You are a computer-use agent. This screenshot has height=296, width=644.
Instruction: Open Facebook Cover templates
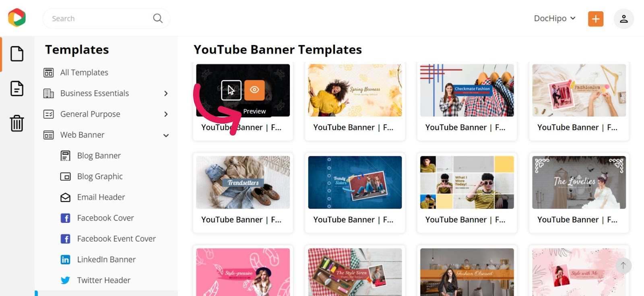(105, 218)
